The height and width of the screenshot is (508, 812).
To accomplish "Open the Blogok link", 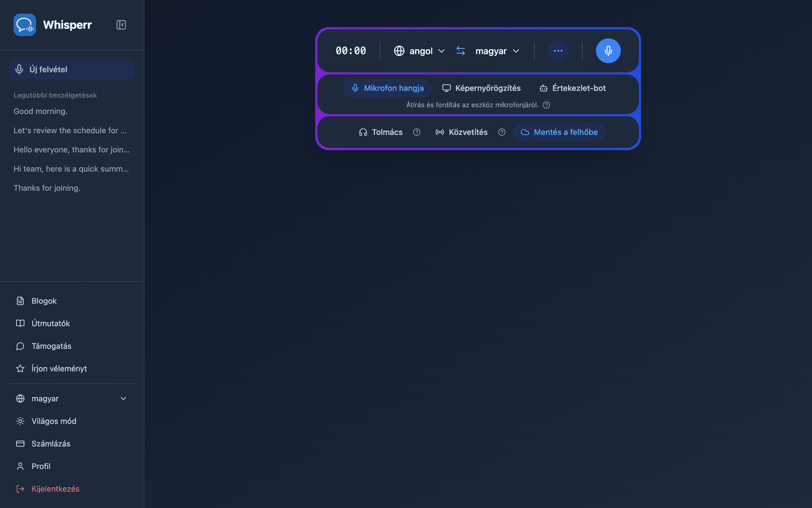I will coord(72,301).
